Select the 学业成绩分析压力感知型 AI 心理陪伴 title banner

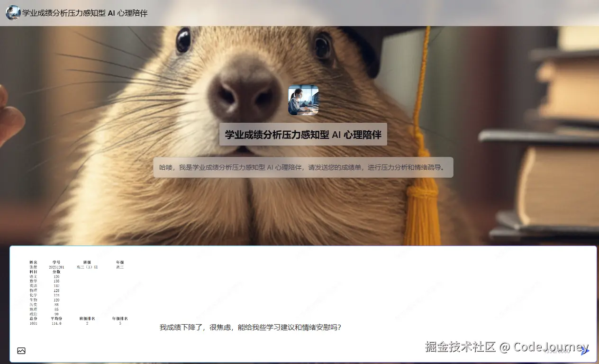[303, 134]
